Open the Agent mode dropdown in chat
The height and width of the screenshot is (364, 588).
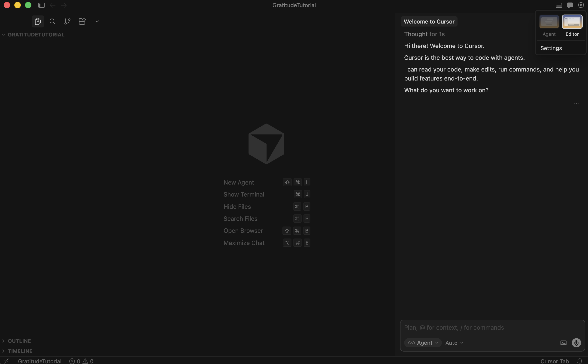(x=423, y=343)
